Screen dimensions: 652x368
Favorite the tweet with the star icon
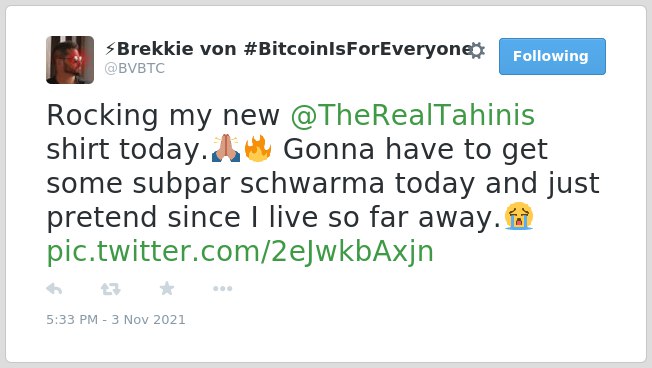click(x=167, y=288)
